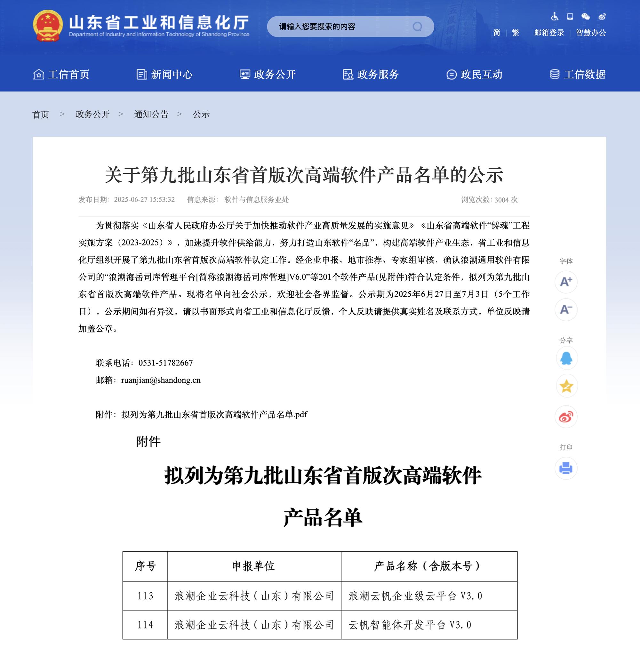Click table cell 114

(x=145, y=625)
